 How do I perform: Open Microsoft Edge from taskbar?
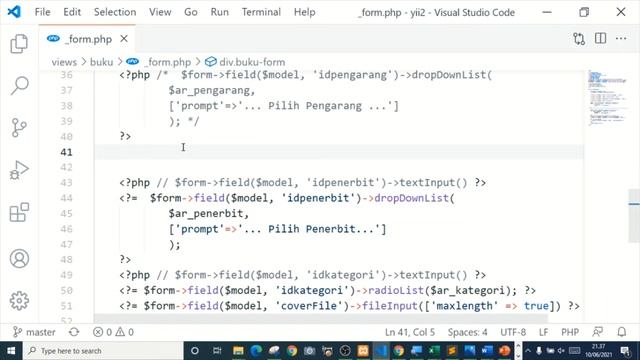coord(256,351)
